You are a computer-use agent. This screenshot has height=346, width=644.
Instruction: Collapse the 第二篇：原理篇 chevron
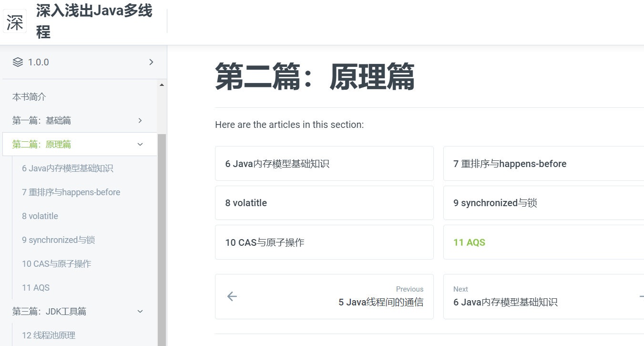[140, 144]
